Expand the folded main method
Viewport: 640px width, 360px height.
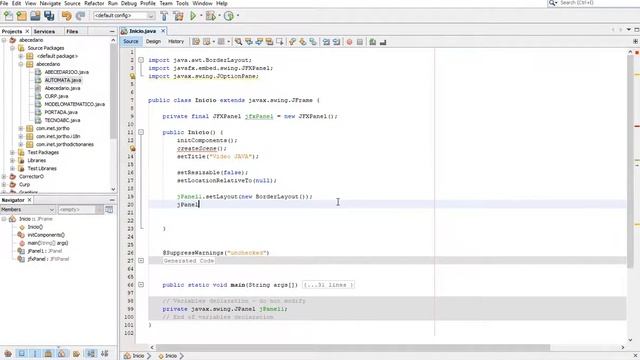pos(141,284)
